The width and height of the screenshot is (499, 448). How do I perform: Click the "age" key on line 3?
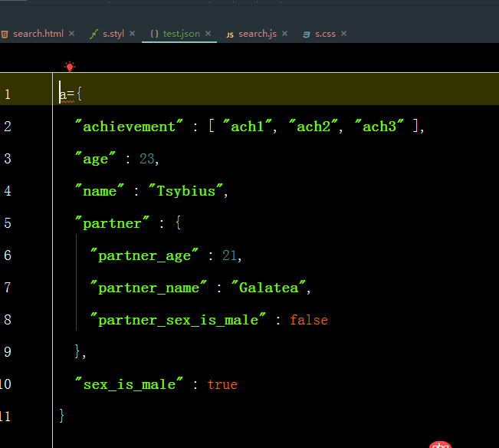95,159
